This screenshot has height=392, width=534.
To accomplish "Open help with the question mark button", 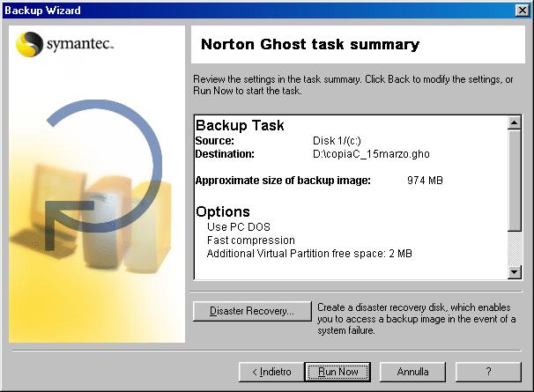I will tap(488, 372).
